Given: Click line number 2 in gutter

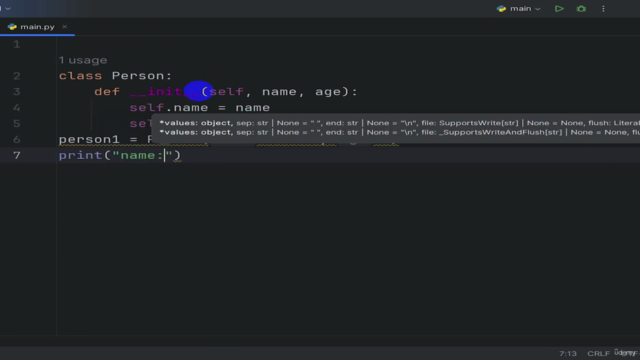Looking at the screenshot, I should [16, 76].
